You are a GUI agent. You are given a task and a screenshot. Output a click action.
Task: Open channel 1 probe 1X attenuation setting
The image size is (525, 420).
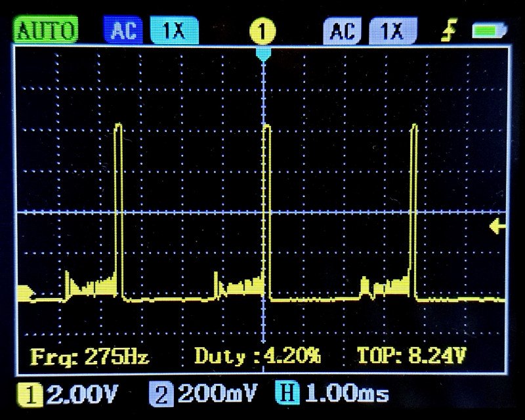(173, 30)
